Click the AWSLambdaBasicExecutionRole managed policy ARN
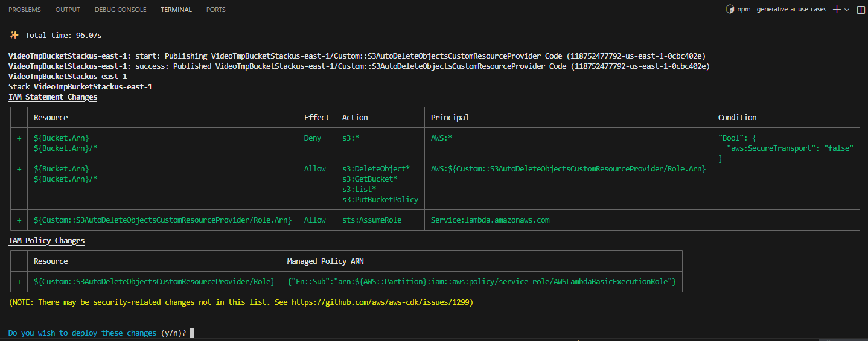 [482, 282]
